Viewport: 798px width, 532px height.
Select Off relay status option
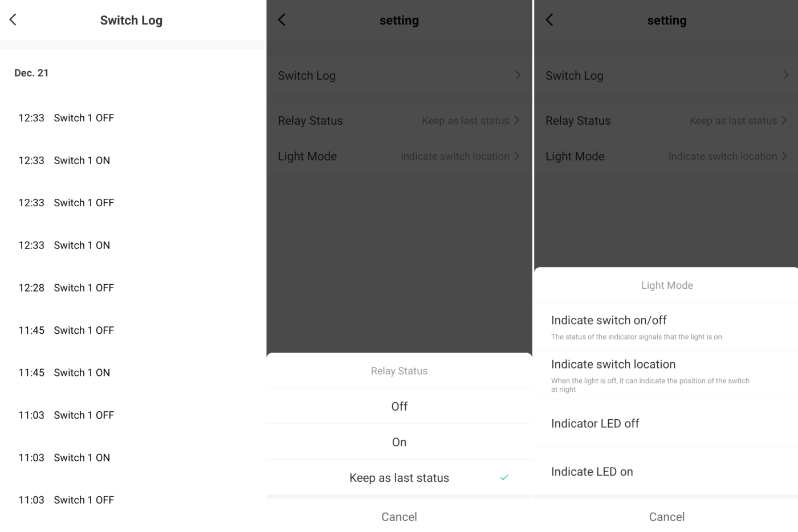[x=399, y=406]
